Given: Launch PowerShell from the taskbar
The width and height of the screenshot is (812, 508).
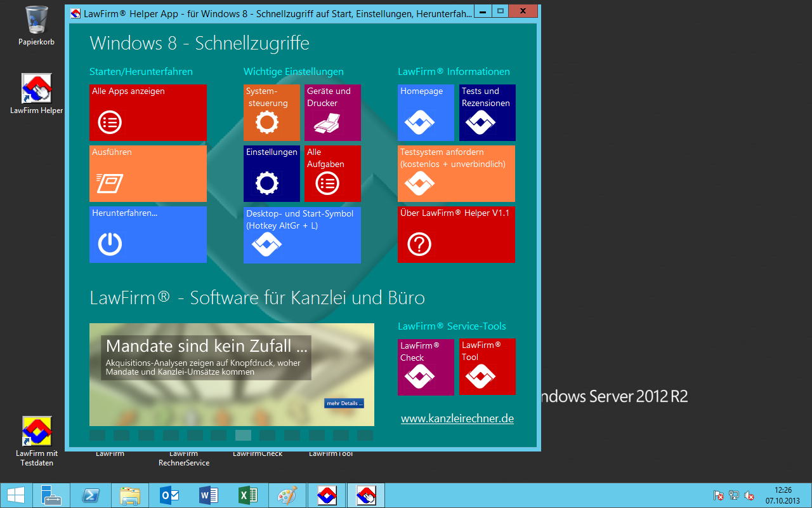Looking at the screenshot, I should 90,495.
